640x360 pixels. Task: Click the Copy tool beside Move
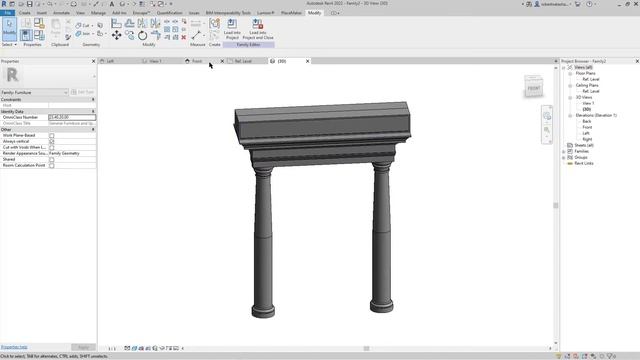pos(129,36)
